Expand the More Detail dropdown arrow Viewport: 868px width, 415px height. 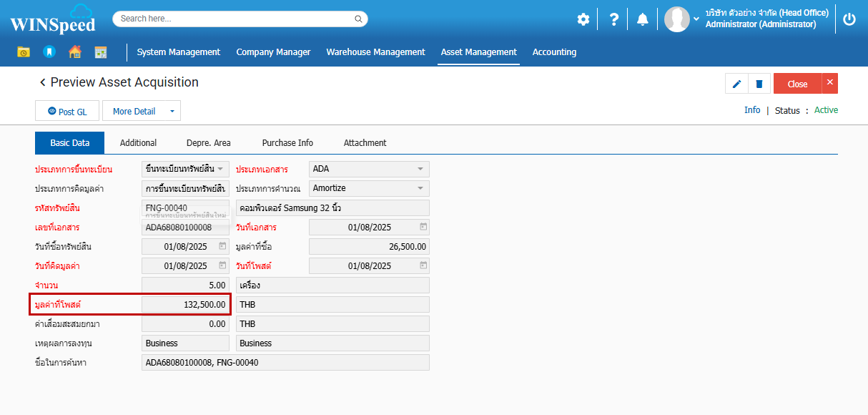[x=172, y=112]
